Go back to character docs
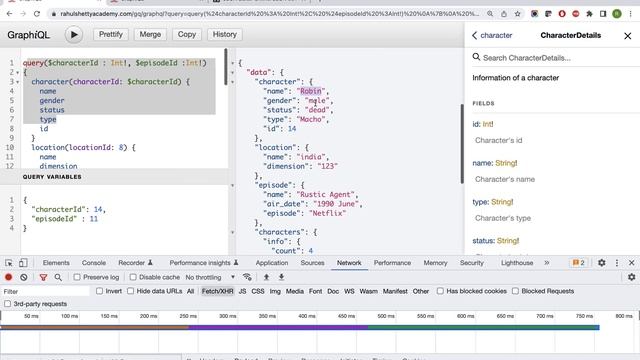The height and width of the screenshot is (360, 640). [492, 36]
